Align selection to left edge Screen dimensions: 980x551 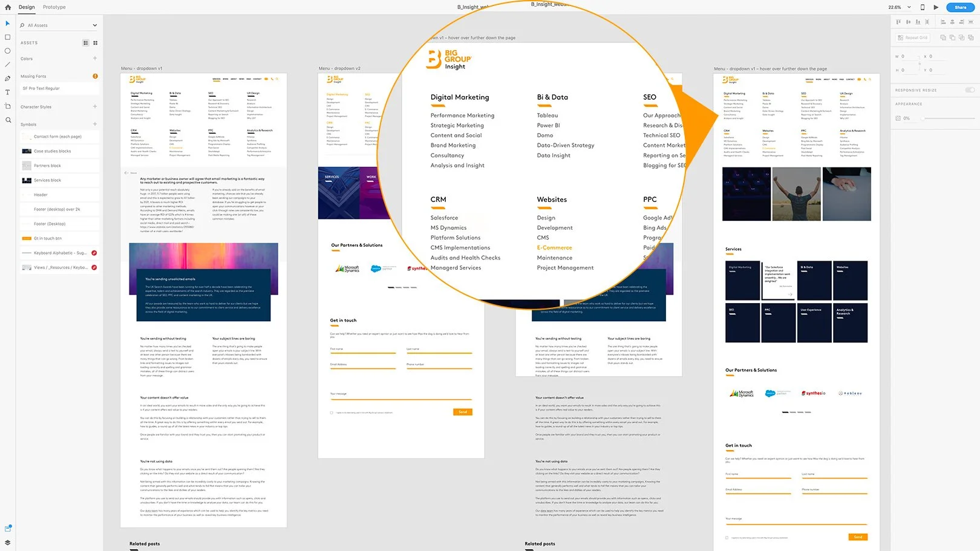pos(943,22)
